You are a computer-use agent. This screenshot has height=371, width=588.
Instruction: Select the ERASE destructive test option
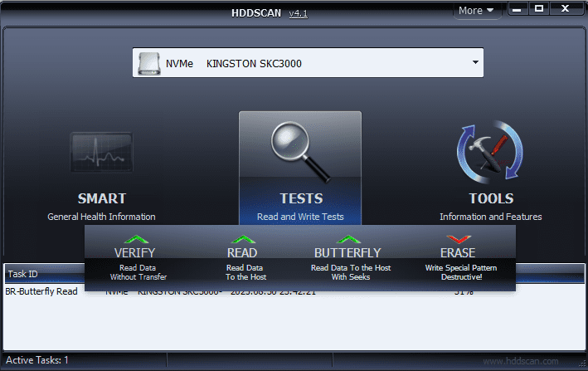[x=459, y=258]
